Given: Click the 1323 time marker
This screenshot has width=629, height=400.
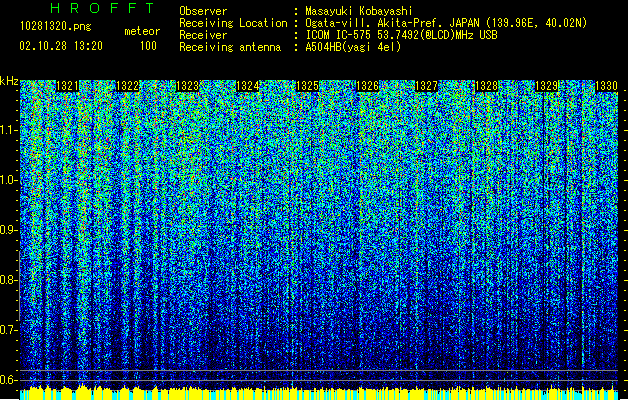Looking at the screenshot, I should tap(187, 86).
